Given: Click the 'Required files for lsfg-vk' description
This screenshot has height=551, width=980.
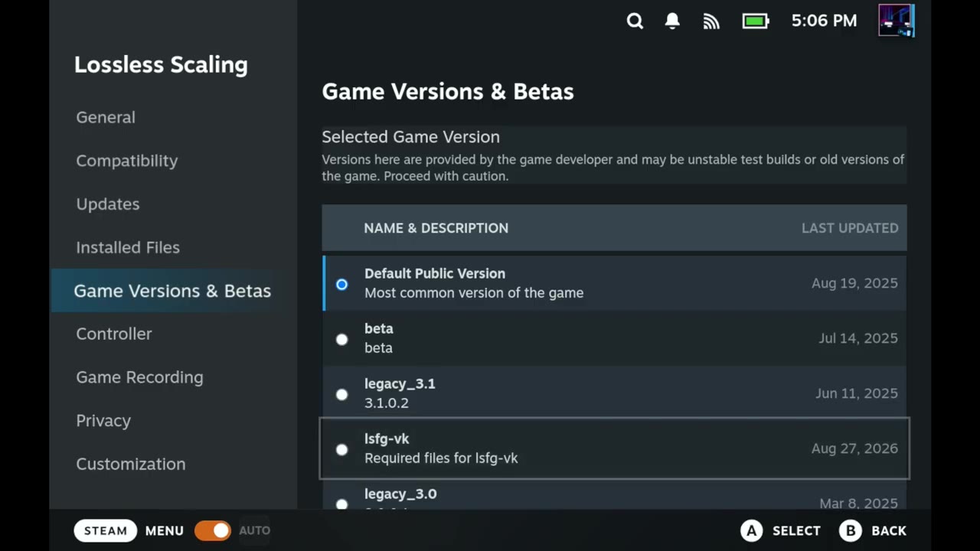Looking at the screenshot, I should (x=441, y=458).
